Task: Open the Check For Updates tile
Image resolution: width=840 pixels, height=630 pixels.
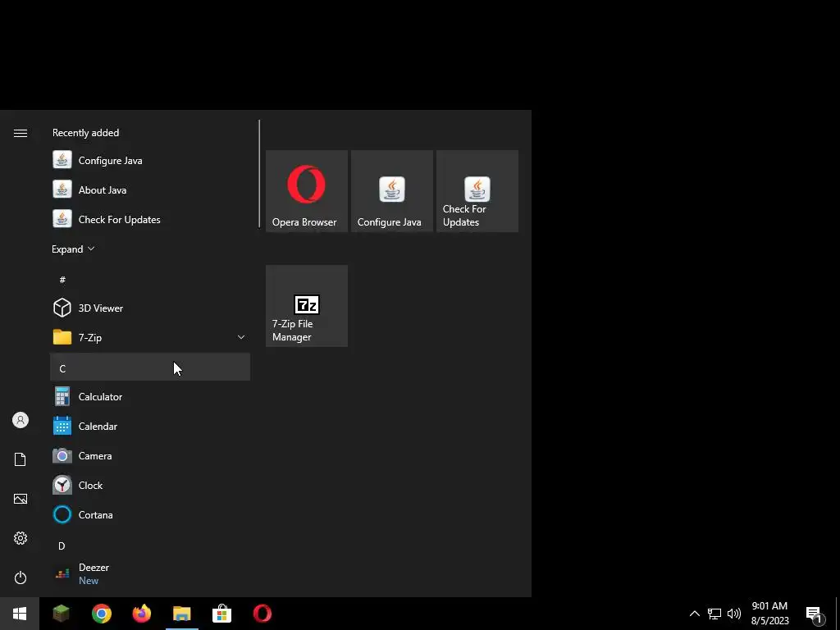Action: (x=477, y=191)
